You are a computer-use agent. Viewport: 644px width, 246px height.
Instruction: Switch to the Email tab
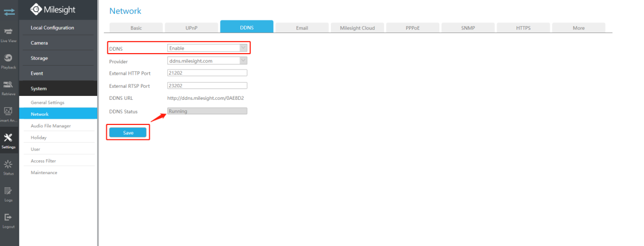coord(302,28)
